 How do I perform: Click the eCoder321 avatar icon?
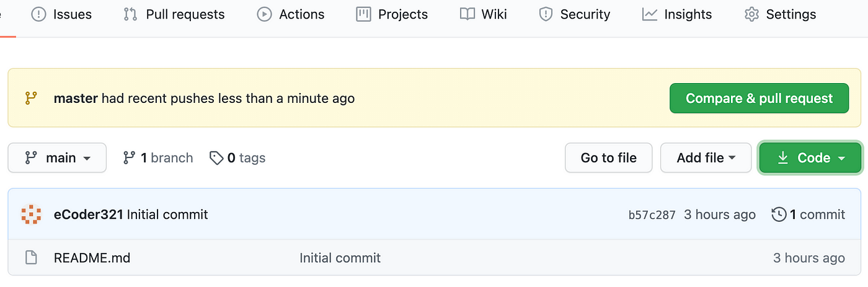[x=31, y=215]
